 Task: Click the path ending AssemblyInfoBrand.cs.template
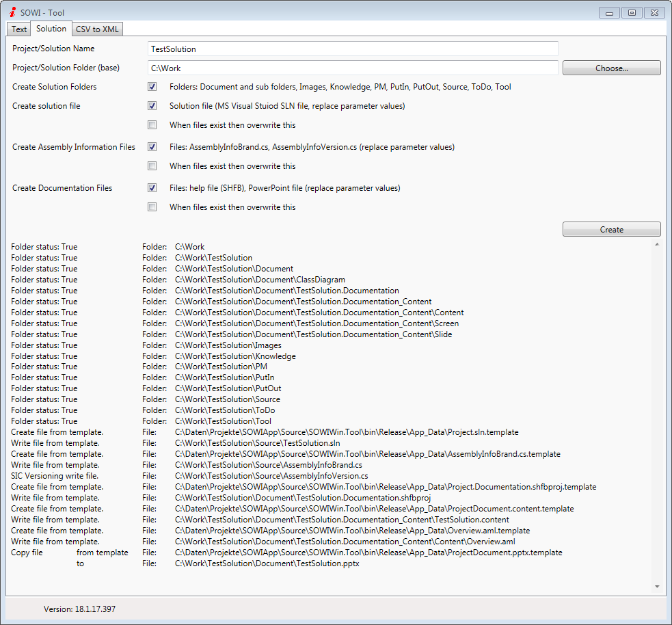click(368, 454)
